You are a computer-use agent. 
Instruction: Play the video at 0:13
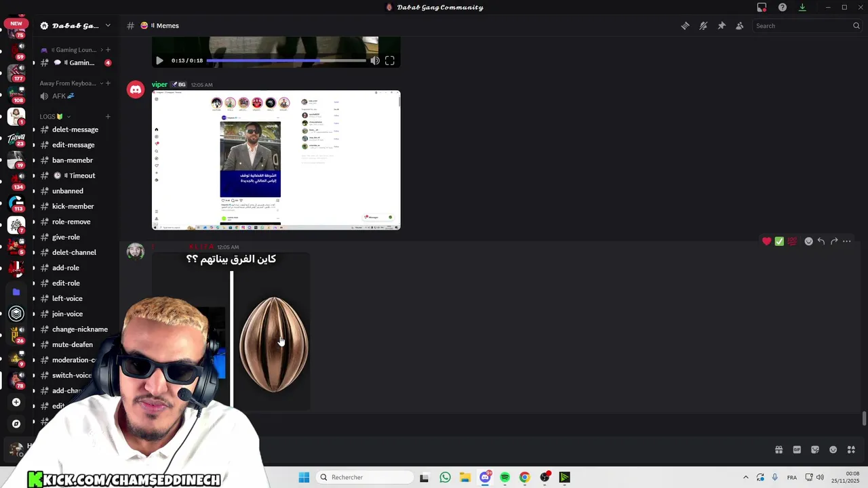(159, 60)
